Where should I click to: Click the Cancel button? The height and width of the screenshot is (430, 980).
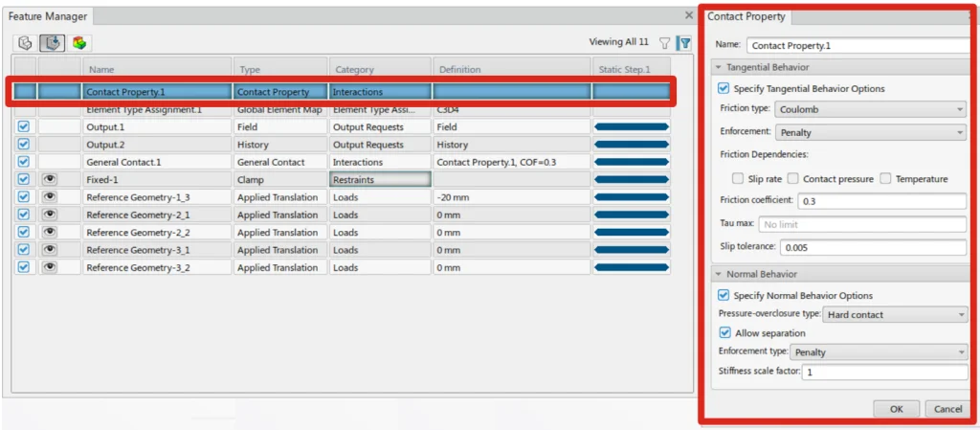click(947, 409)
